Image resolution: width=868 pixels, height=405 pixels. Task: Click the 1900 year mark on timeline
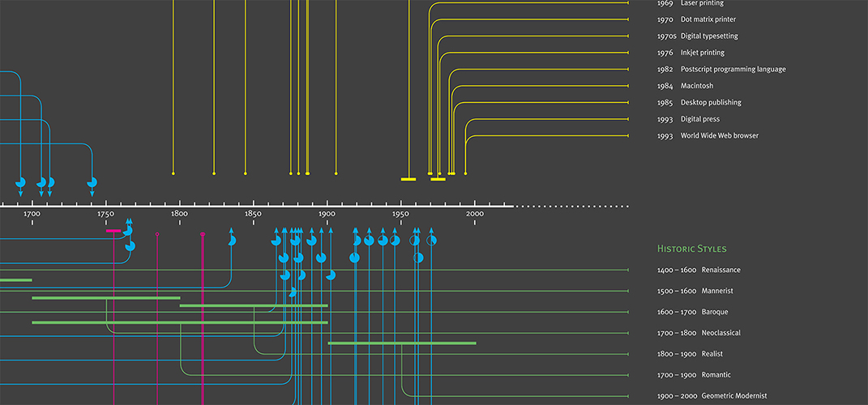tap(327, 214)
